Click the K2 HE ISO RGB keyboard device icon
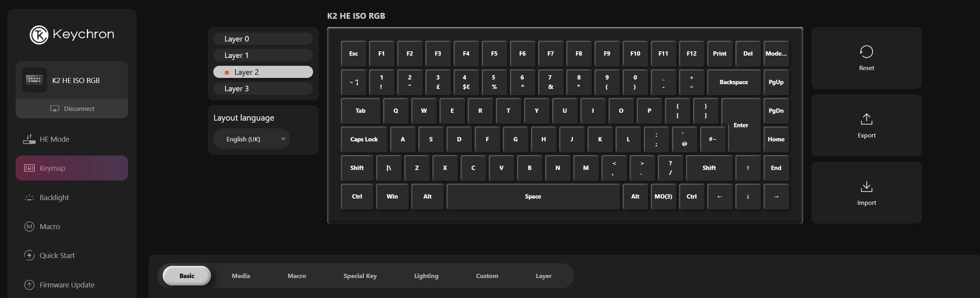Image resolution: width=980 pixels, height=298 pixels. (x=34, y=80)
